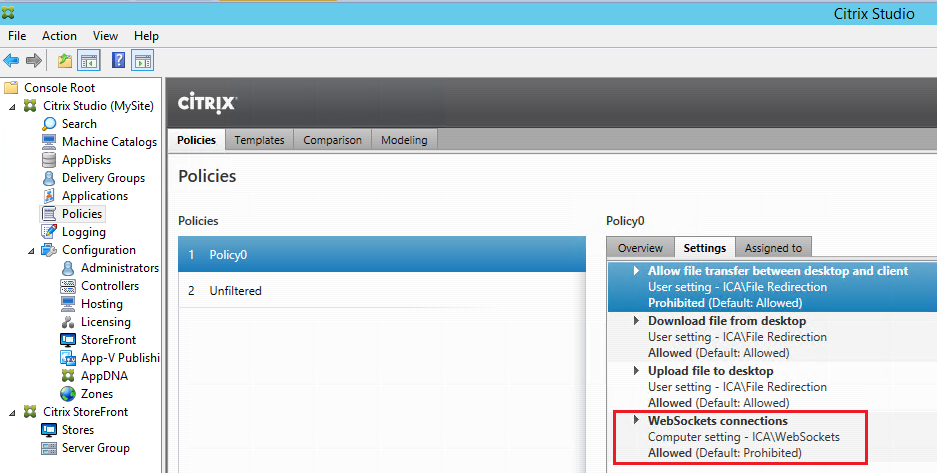
Task: Open the File menu
Action: click(17, 36)
